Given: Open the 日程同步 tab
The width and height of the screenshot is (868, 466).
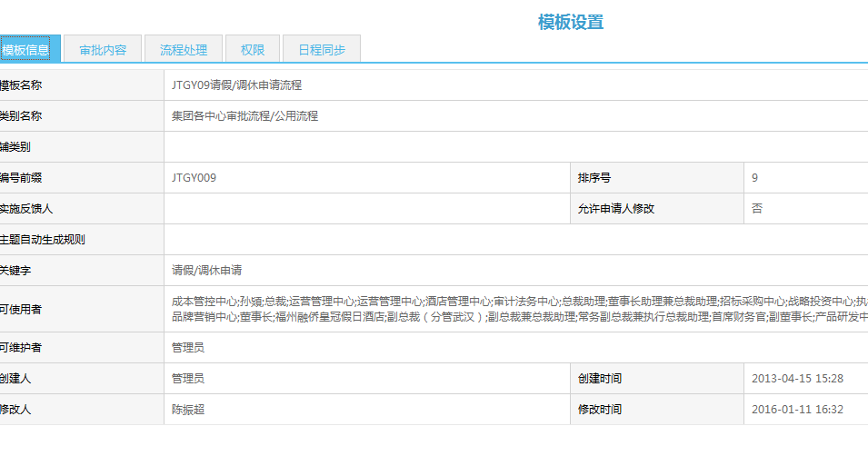Looking at the screenshot, I should coord(322,50).
